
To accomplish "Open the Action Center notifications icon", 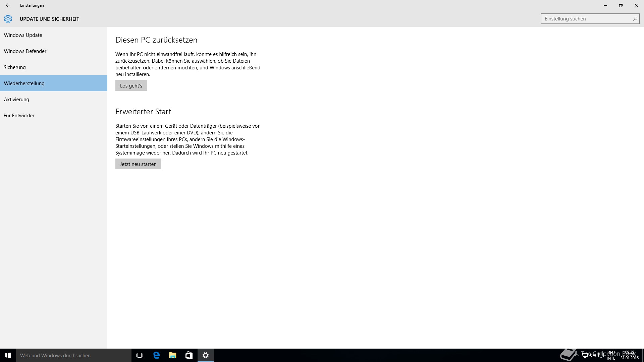I will pos(601,355).
